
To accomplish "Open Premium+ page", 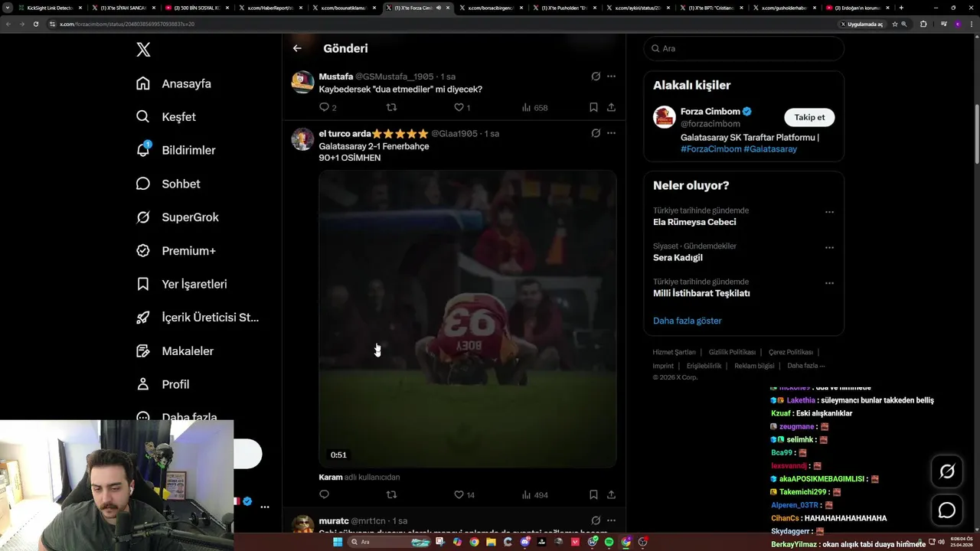I will (175, 250).
